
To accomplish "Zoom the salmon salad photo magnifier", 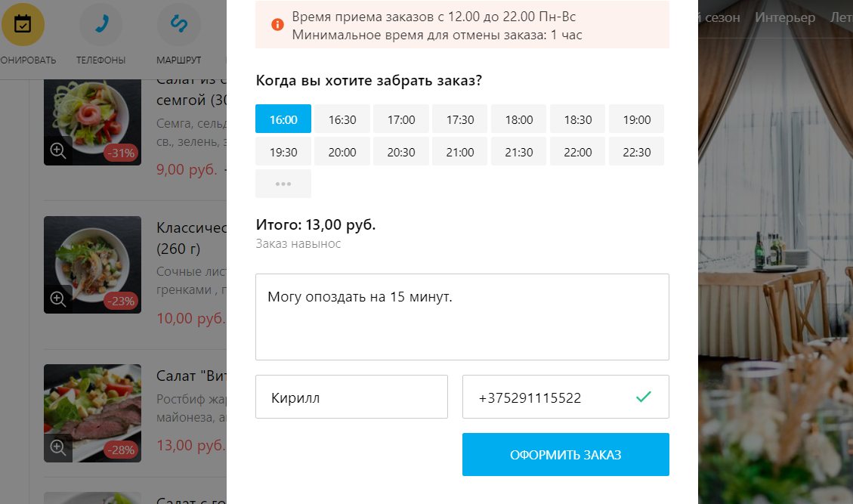I will point(58,150).
